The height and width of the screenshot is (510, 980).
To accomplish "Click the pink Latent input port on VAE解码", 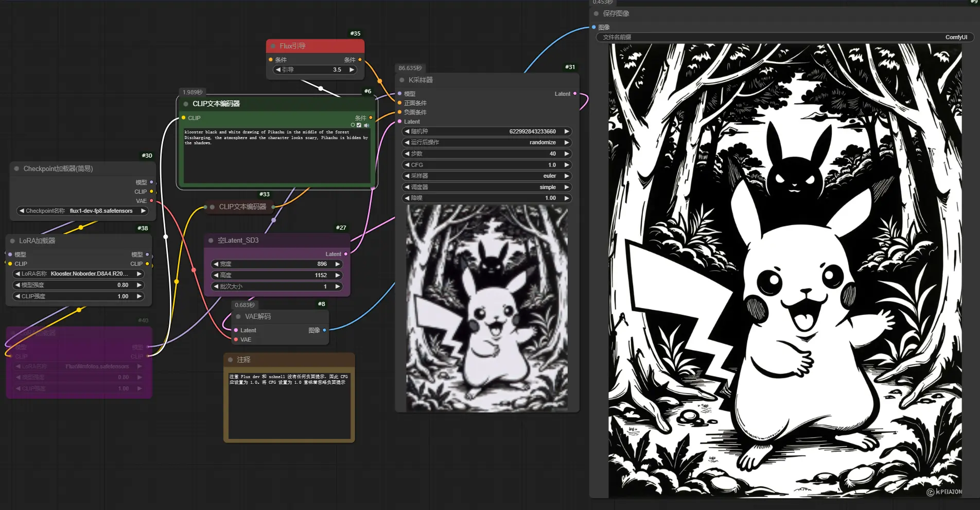I will coord(236,330).
